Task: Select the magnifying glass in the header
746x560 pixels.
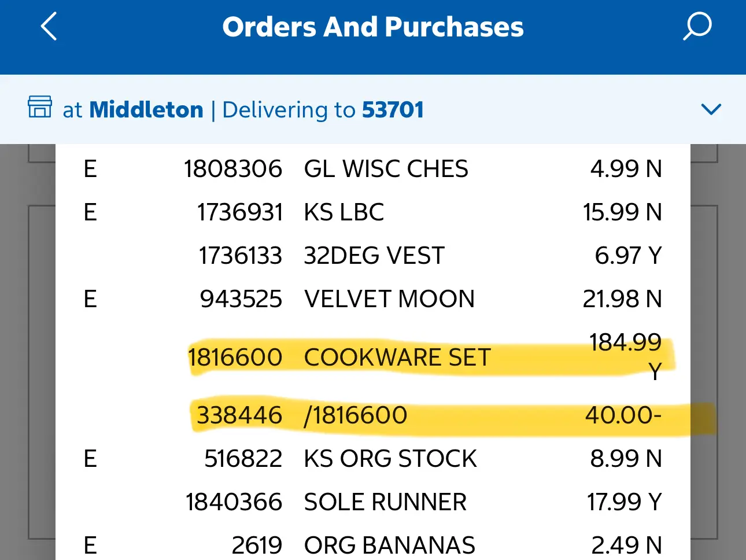Action: pos(697,26)
